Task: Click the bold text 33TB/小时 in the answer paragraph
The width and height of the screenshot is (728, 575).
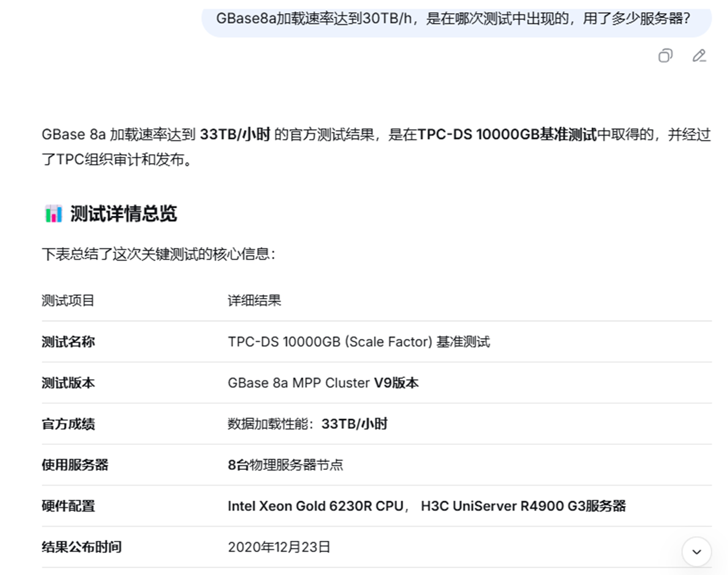Action: 235,135
